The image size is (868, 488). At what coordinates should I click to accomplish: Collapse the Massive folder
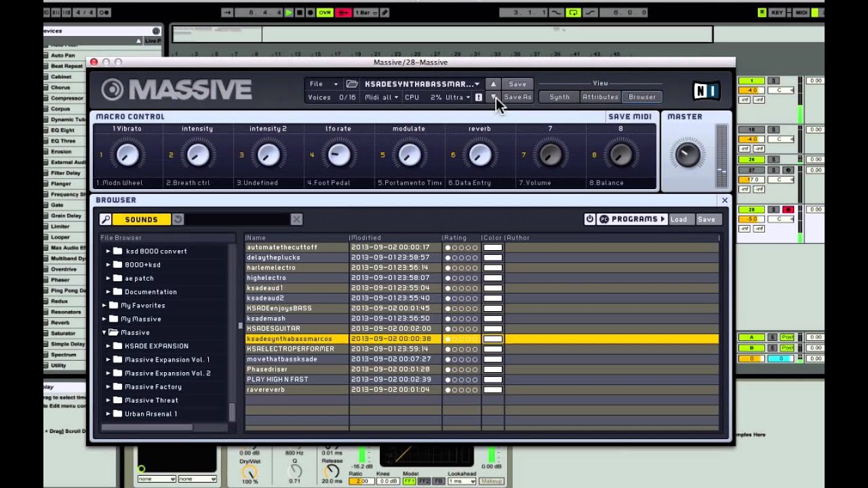click(x=104, y=333)
